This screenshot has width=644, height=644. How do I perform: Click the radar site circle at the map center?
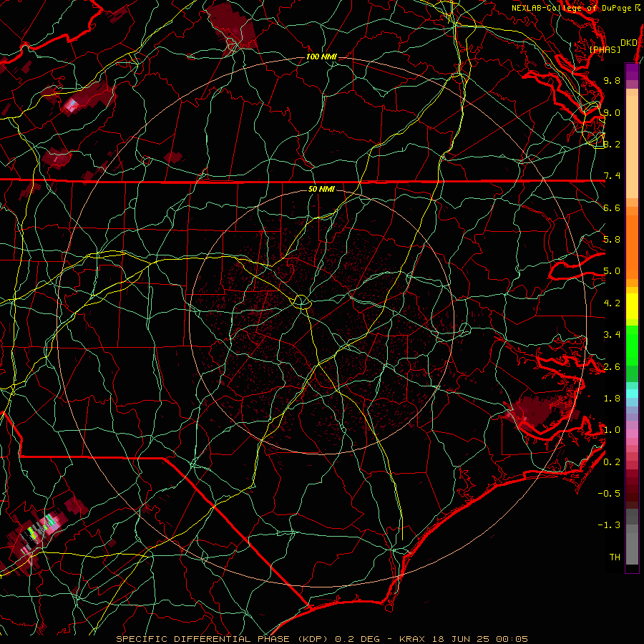coord(302,302)
